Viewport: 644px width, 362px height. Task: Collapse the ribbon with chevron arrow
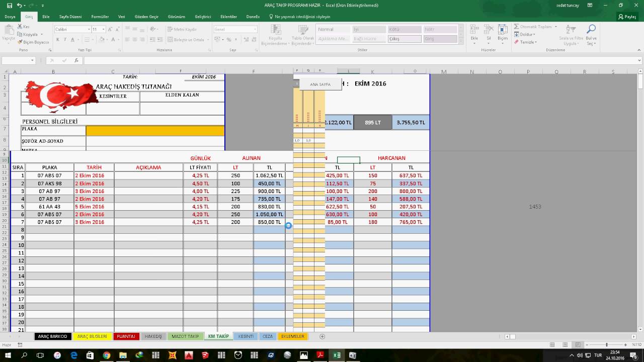point(638,50)
